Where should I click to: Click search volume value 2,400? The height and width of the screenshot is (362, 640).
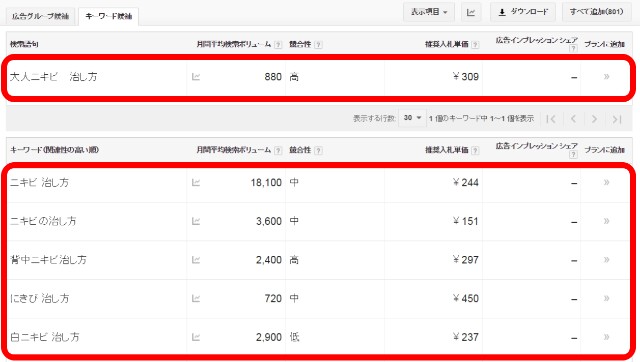269,260
